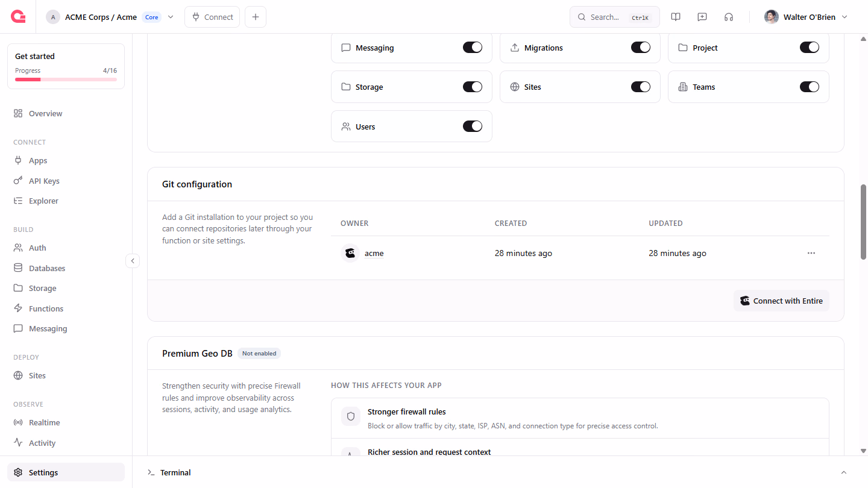The width and height of the screenshot is (868, 488).
Task: Open Databases in the sidebar
Action: 66,268
